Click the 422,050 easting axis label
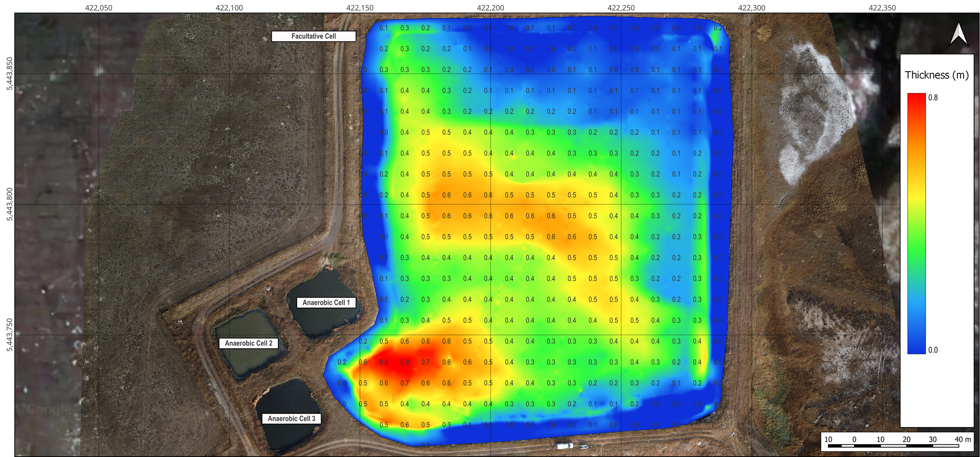 coord(99,8)
